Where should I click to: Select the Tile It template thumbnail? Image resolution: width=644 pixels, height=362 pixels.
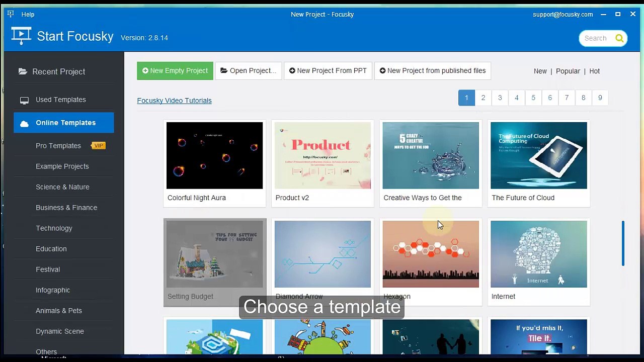[539, 336]
